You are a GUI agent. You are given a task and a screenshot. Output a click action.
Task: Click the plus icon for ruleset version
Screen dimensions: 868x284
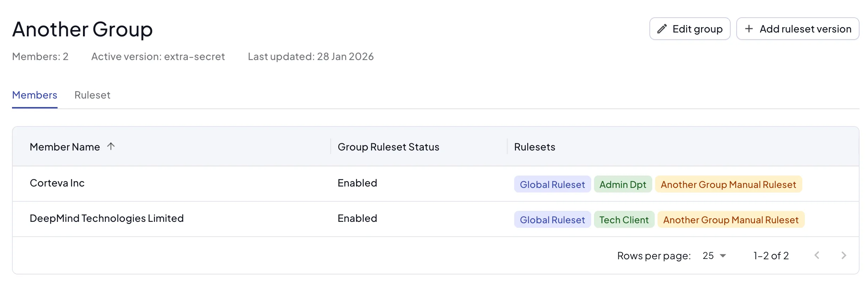point(749,29)
